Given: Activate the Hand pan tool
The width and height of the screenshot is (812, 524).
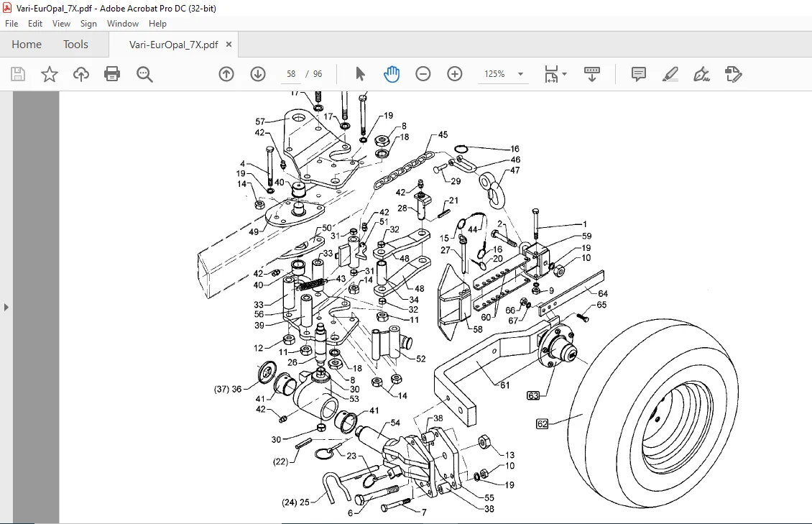Looking at the screenshot, I should pyautogui.click(x=392, y=74).
